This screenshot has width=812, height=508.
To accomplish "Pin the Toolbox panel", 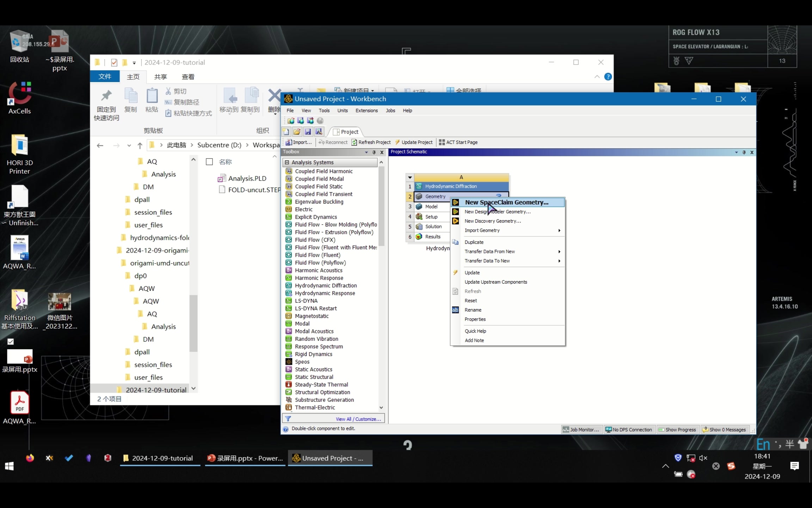I will click(374, 152).
